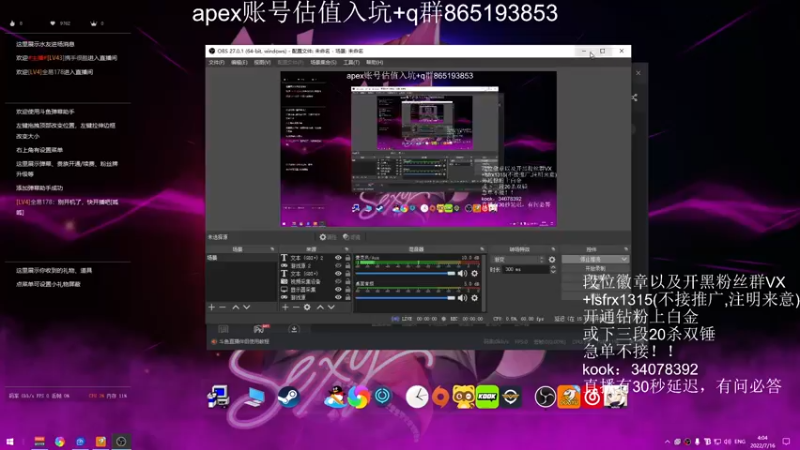The height and width of the screenshot is (450, 800).
Task: Open settings gear for 麦克风/Aux track
Action: pos(474,273)
